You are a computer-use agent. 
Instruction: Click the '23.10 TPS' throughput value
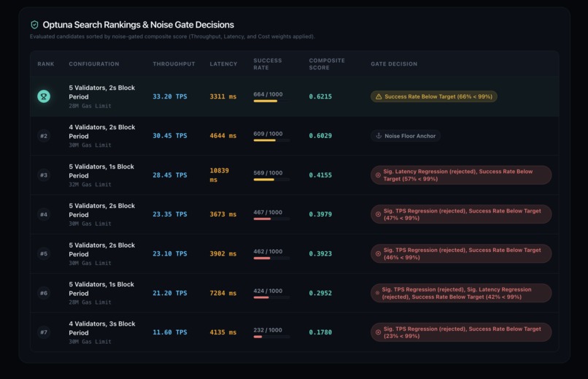(x=170, y=253)
